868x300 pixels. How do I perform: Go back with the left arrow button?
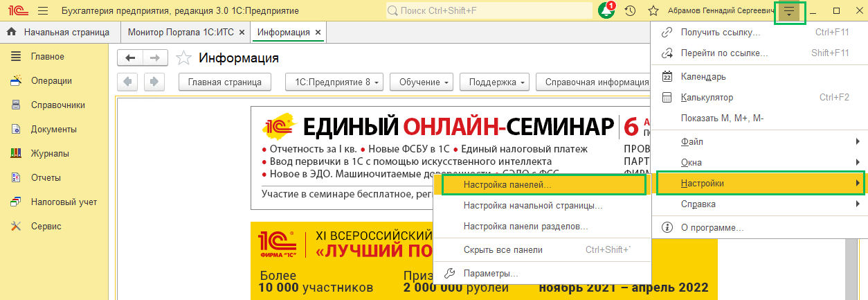click(130, 58)
